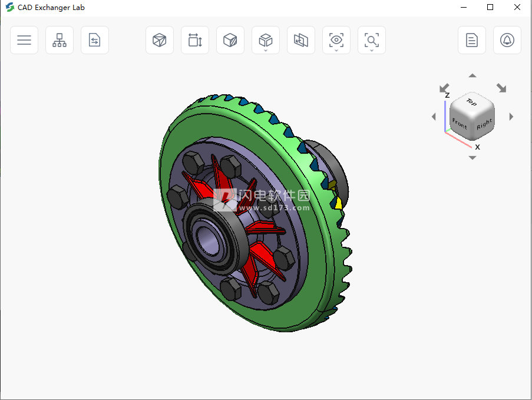The width and height of the screenshot is (532, 400).
Task: Click the shaded cube sectioning icon
Action: 230,40
